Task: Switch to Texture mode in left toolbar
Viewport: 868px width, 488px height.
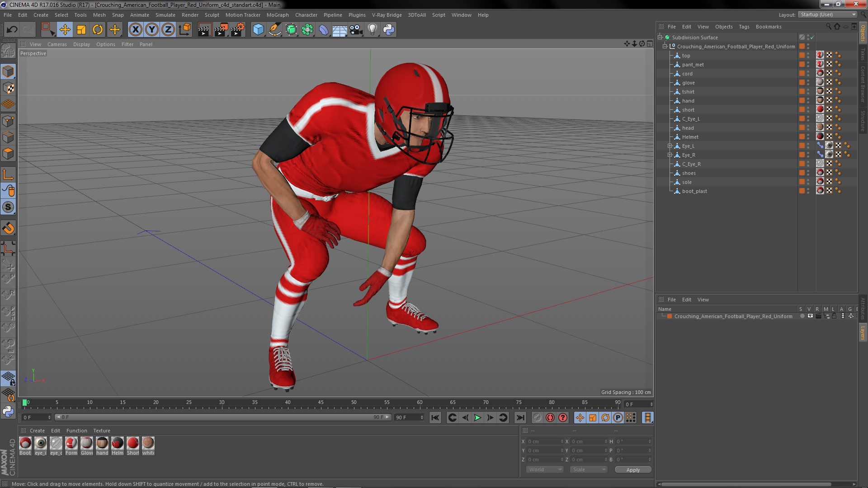Action: click(x=8, y=88)
